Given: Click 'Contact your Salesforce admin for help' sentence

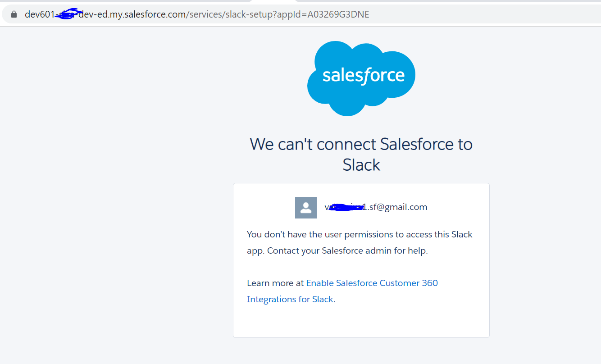Looking at the screenshot, I should pyautogui.click(x=347, y=250).
